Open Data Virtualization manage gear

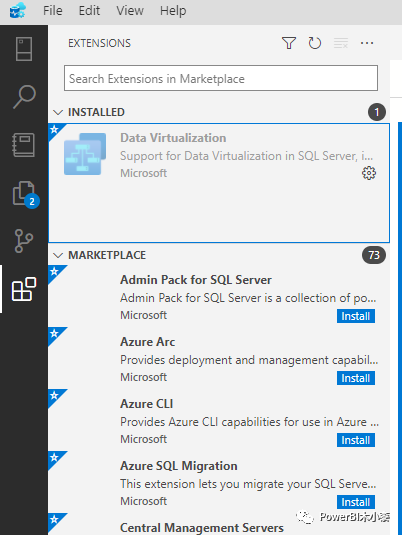(369, 173)
